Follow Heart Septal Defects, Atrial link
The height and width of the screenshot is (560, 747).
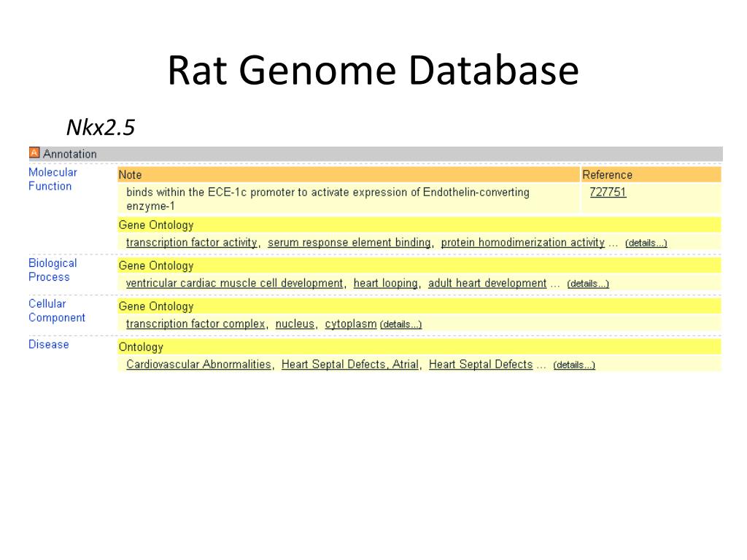[350, 364]
